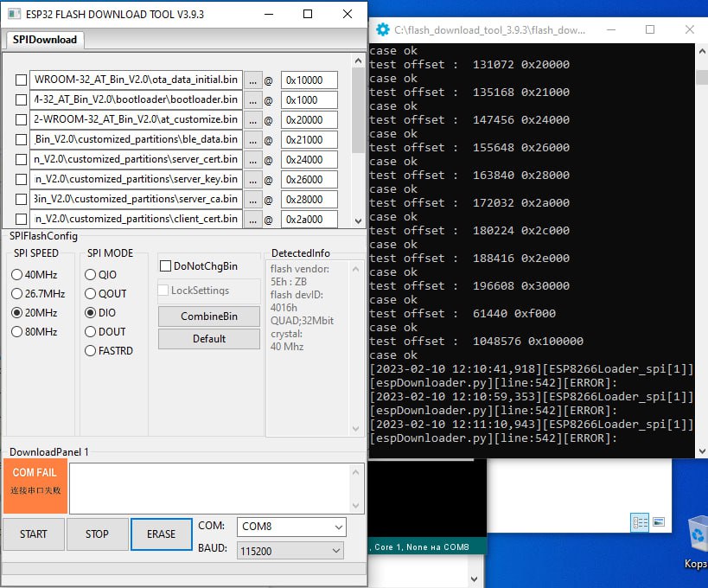Screen dimensions: 708x588
Task: Click the START download button
Action: coord(34,534)
